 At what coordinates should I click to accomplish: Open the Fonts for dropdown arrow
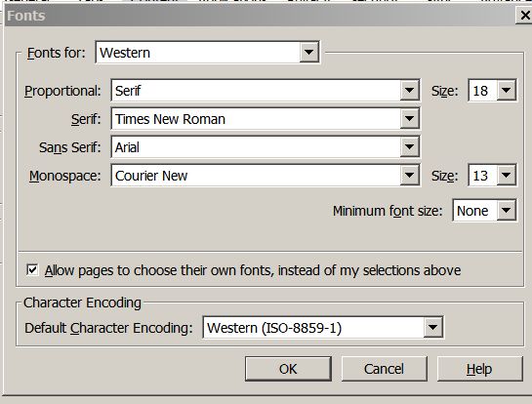coord(308,53)
